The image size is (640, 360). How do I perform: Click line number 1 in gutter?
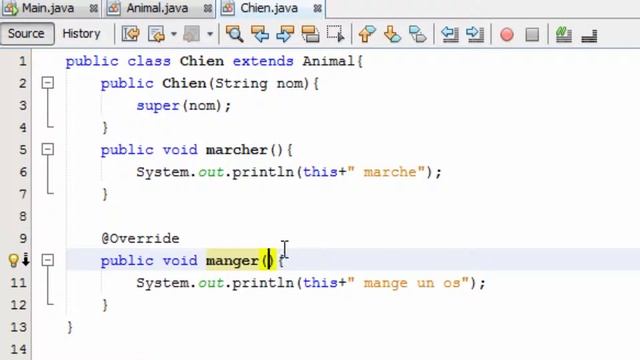point(22,62)
